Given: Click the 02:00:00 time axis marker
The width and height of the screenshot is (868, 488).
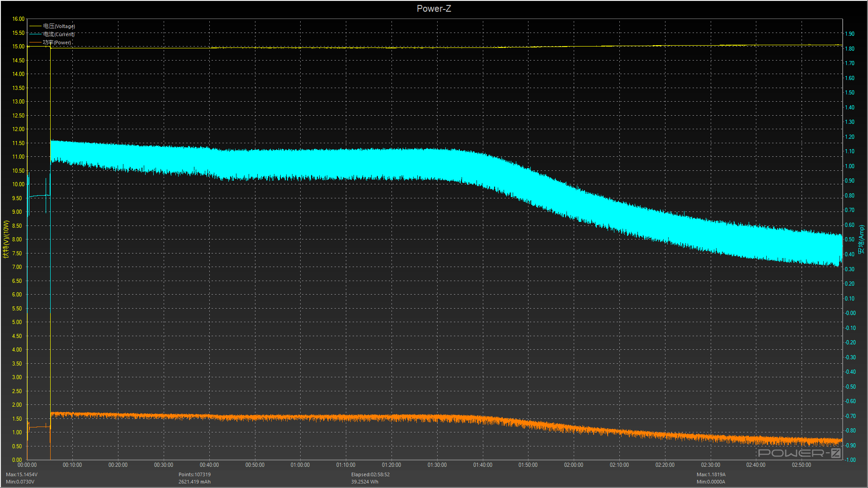Looking at the screenshot, I should point(573,465).
